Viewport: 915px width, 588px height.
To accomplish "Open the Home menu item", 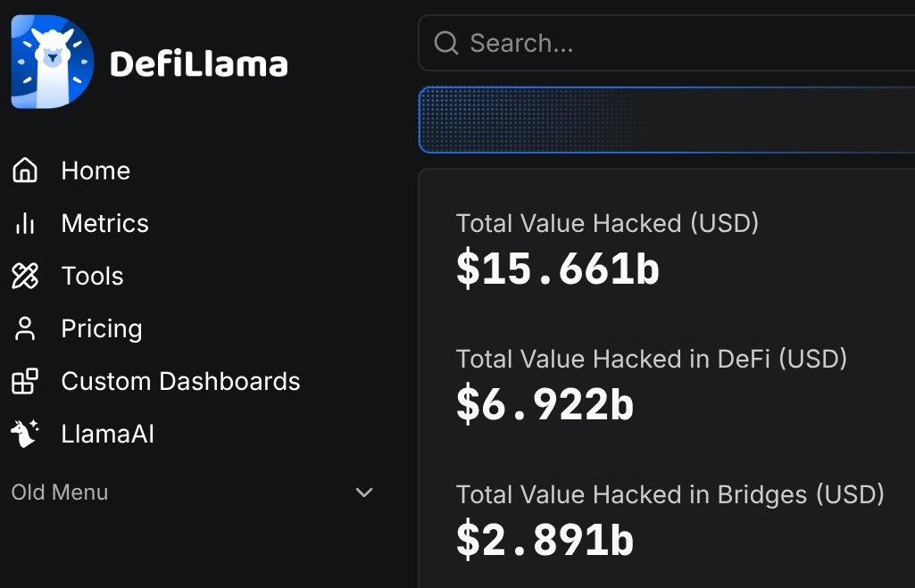I will [96, 171].
